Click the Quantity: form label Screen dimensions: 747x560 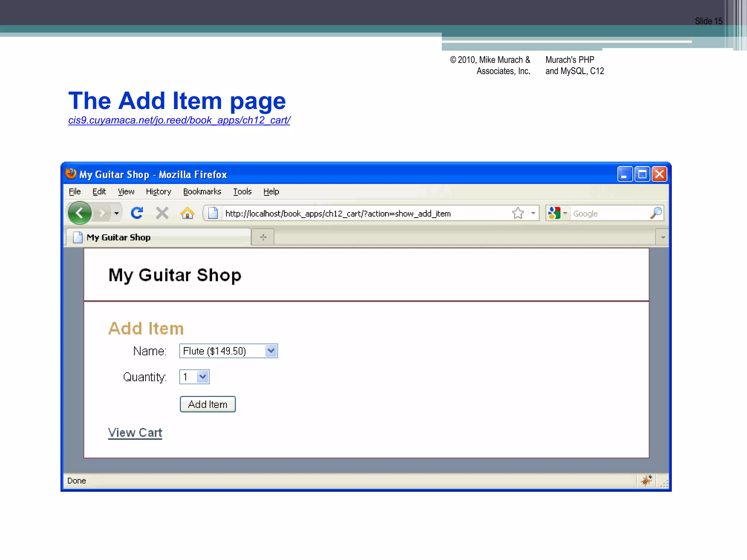[145, 377]
